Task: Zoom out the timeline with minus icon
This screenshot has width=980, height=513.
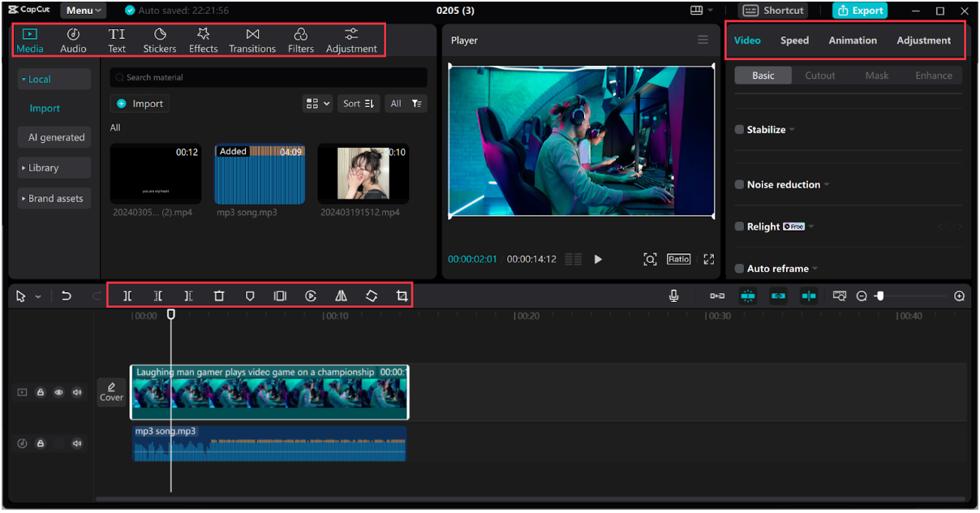Action: pyautogui.click(x=862, y=296)
